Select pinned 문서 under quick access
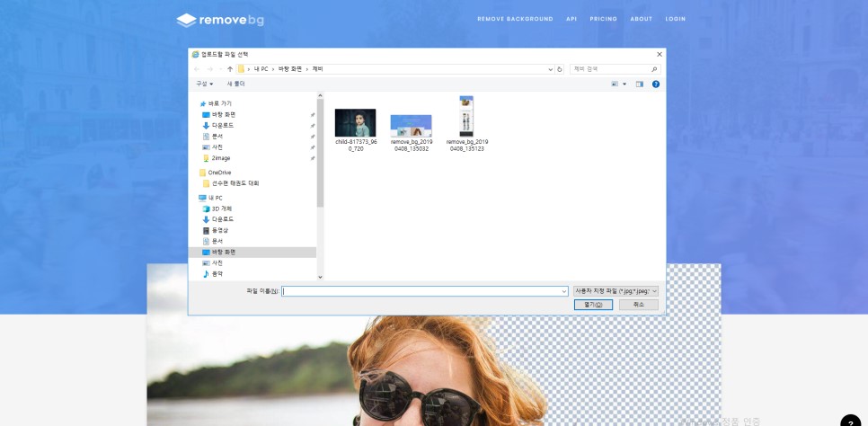The height and width of the screenshot is (426, 868). [x=217, y=137]
